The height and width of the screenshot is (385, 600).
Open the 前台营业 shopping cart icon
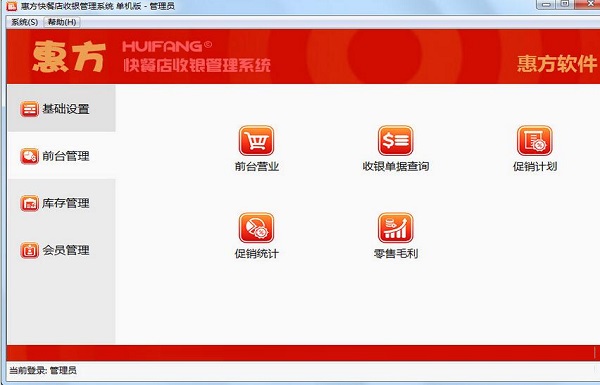[x=256, y=140]
